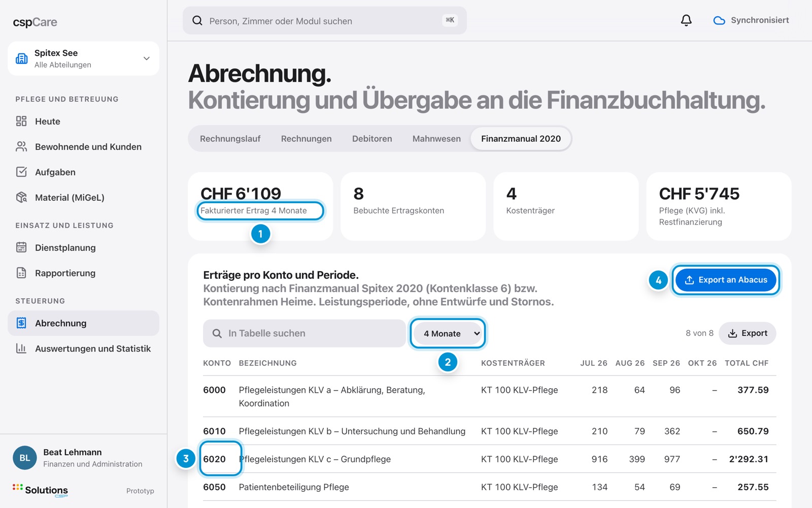Click the Rapportierung document icon
Image resolution: width=812 pixels, height=508 pixels.
coord(21,273)
